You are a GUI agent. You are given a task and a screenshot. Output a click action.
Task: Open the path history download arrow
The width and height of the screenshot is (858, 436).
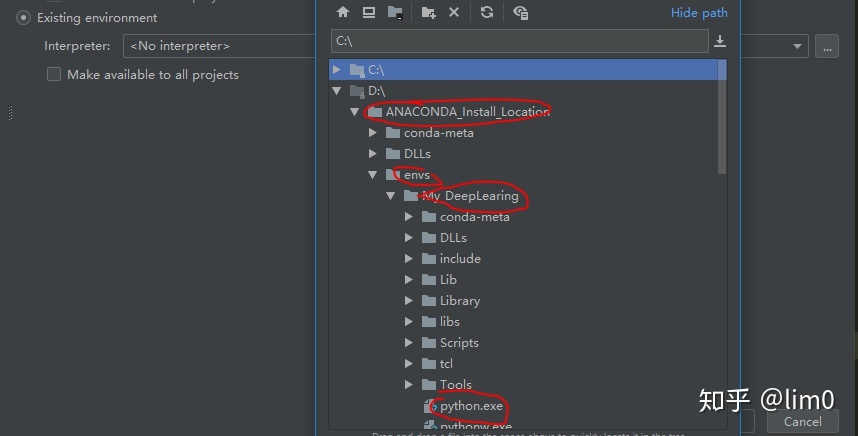click(720, 41)
